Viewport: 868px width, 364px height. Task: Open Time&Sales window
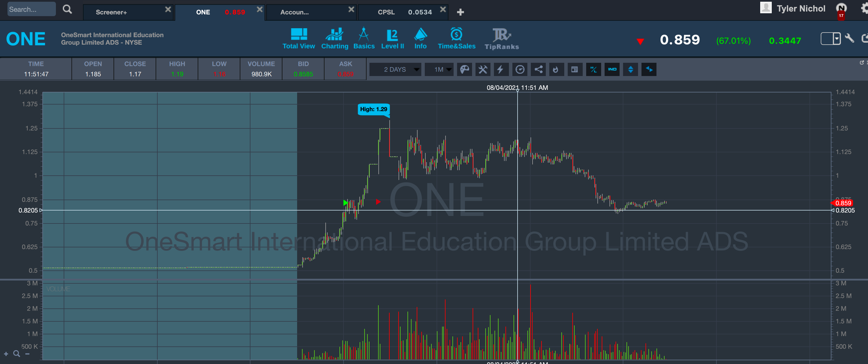(x=456, y=39)
